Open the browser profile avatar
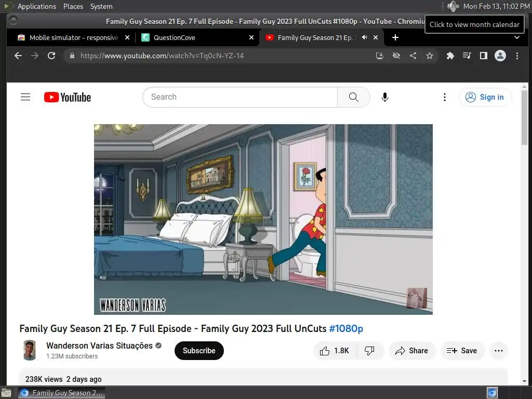 click(x=500, y=56)
